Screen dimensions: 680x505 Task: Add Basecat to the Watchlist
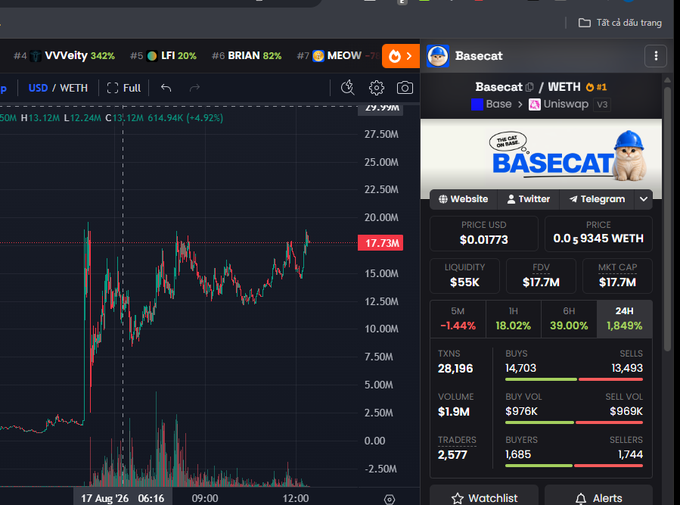coord(484,497)
